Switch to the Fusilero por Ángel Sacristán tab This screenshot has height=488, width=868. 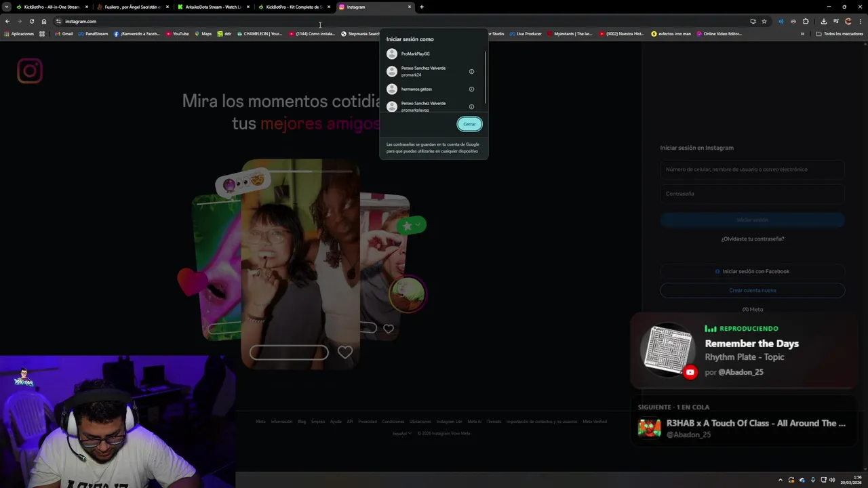(x=132, y=7)
